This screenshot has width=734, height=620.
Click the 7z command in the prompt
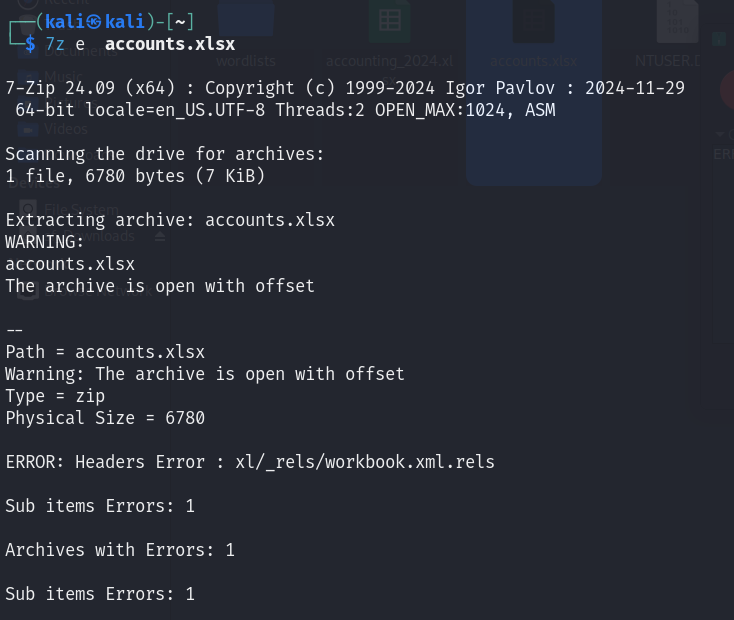coord(55,44)
